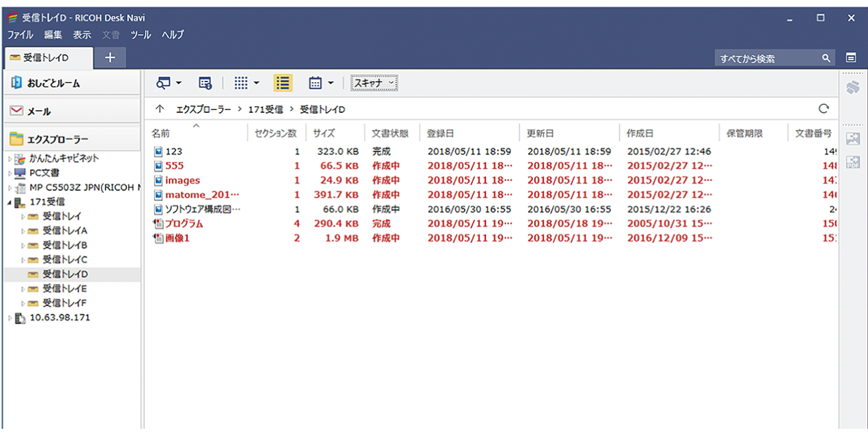Add a new tab with plus button

point(110,58)
